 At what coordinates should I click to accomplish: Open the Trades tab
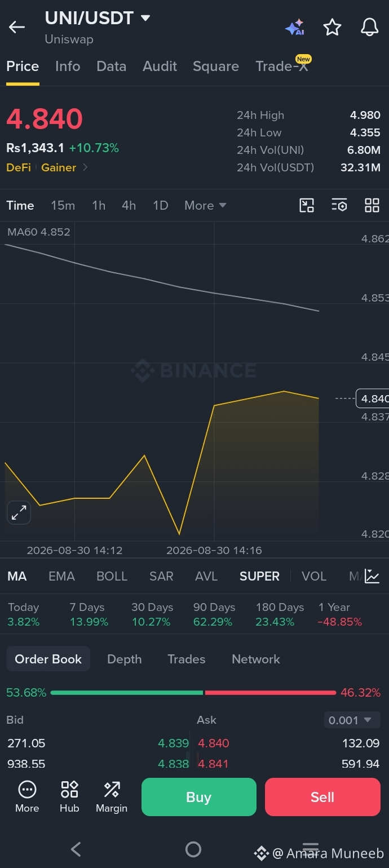tap(187, 659)
